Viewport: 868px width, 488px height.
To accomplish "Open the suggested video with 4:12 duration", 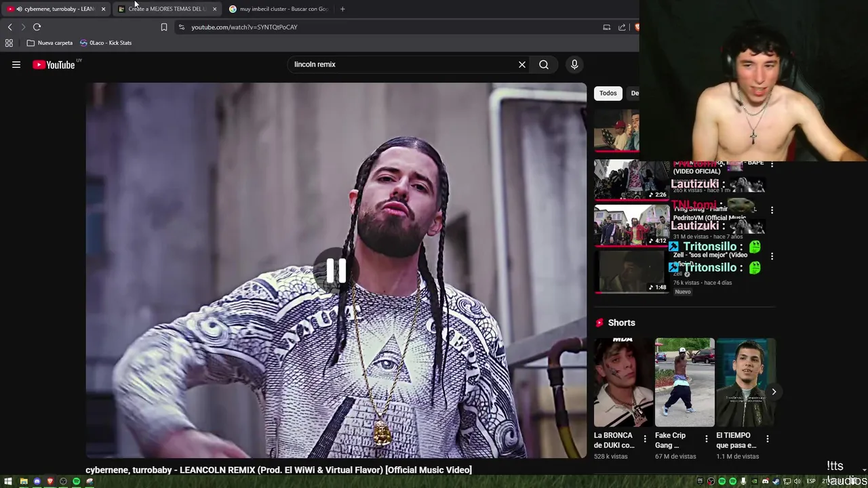I will pyautogui.click(x=631, y=226).
